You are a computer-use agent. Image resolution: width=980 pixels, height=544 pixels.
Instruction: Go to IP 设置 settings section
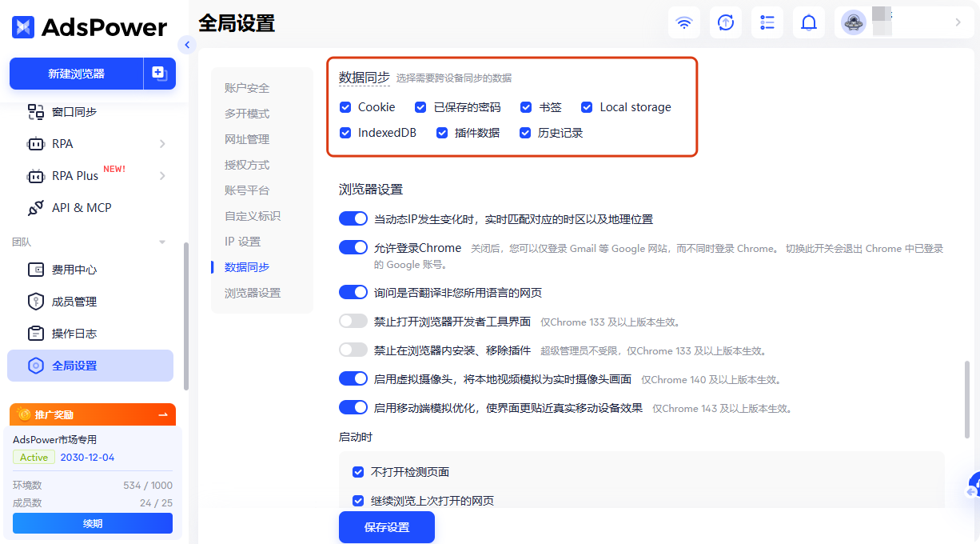click(x=243, y=242)
